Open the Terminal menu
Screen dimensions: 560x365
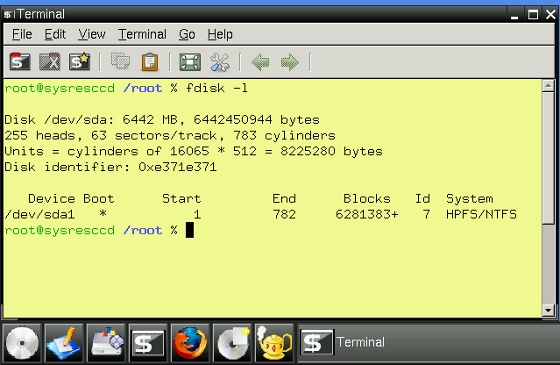tap(142, 34)
